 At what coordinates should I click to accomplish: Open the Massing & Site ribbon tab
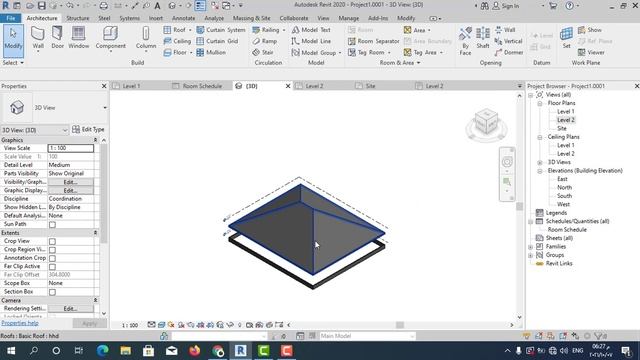pos(251,18)
